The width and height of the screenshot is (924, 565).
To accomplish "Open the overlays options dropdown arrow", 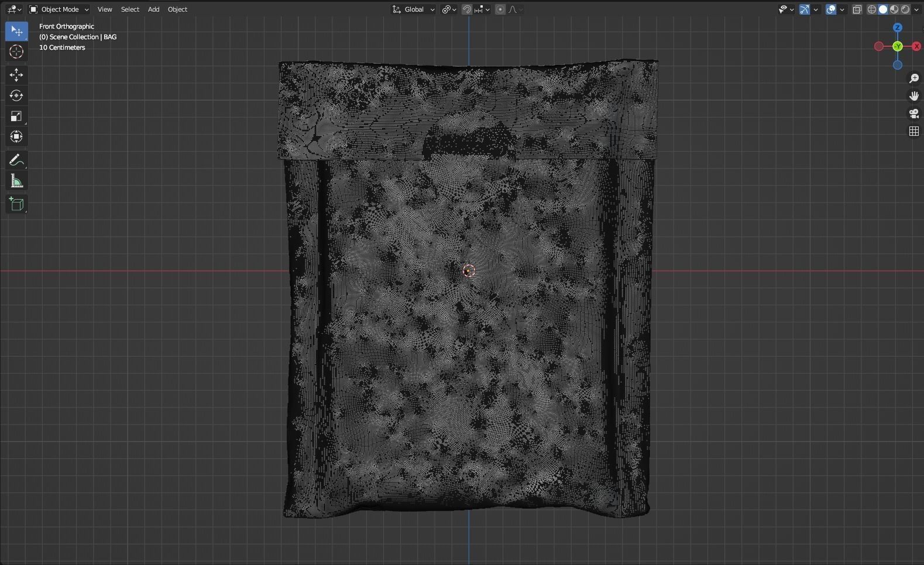I will (x=842, y=9).
